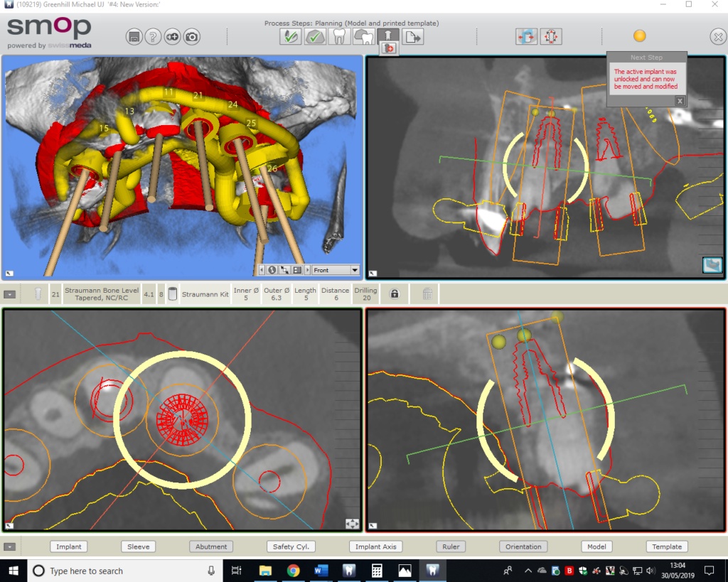Screen dimensions: 728x582
Task: Select the first process step checkmark icon
Action: point(290,36)
